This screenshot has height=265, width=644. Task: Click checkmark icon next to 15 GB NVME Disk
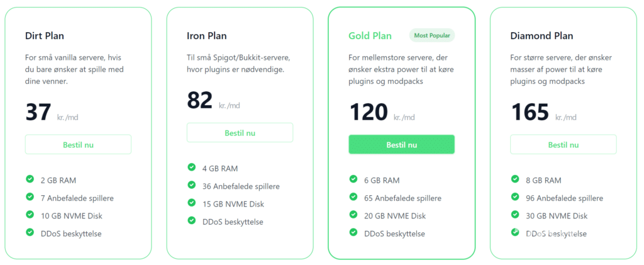point(191,203)
